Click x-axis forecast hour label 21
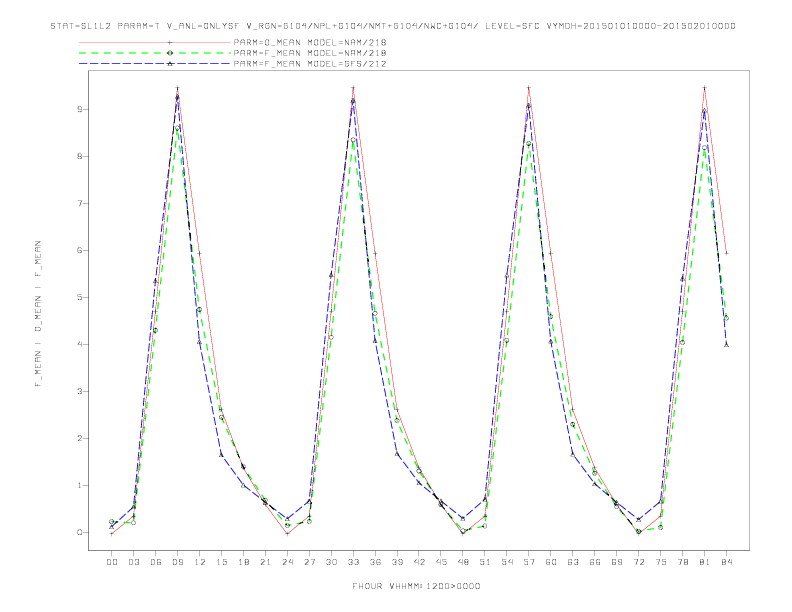The image size is (792, 612). 265,562
